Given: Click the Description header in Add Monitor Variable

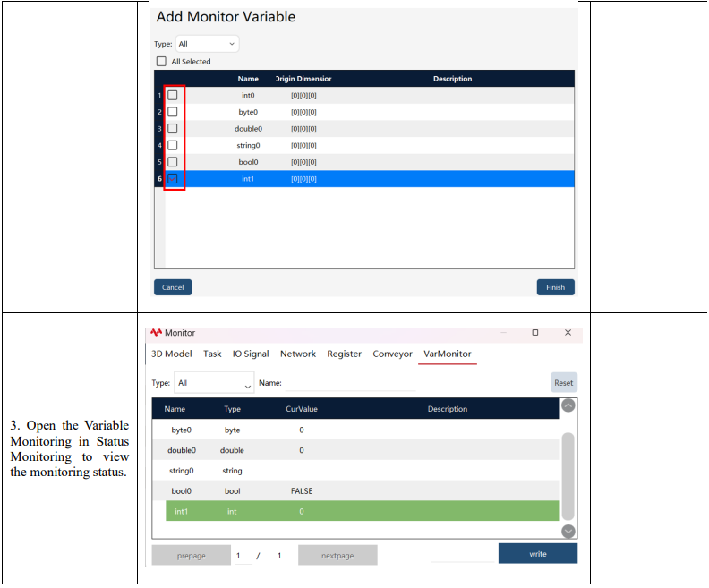Looking at the screenshot, I should [452, 79].
